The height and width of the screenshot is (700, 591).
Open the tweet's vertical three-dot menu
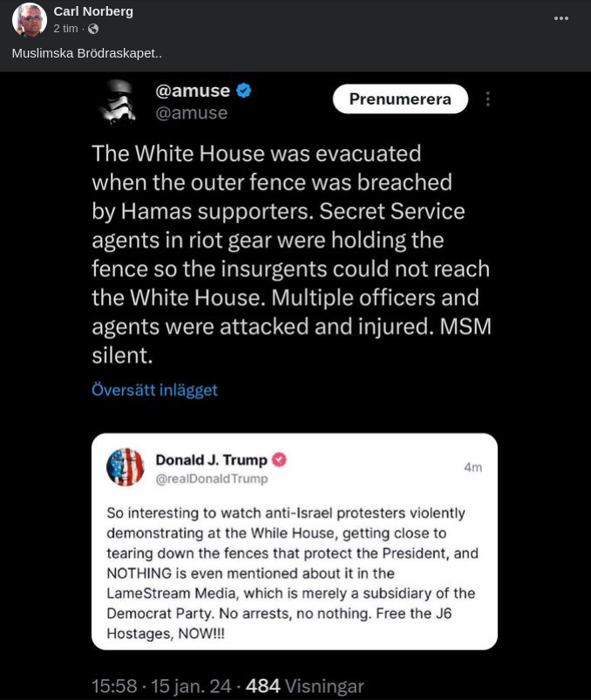pos(488,99)
